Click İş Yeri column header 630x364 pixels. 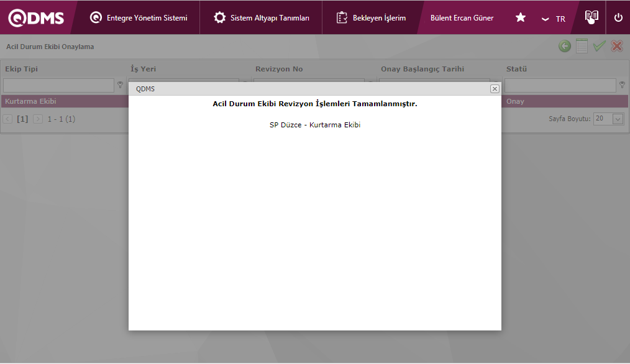coord(143,69)
